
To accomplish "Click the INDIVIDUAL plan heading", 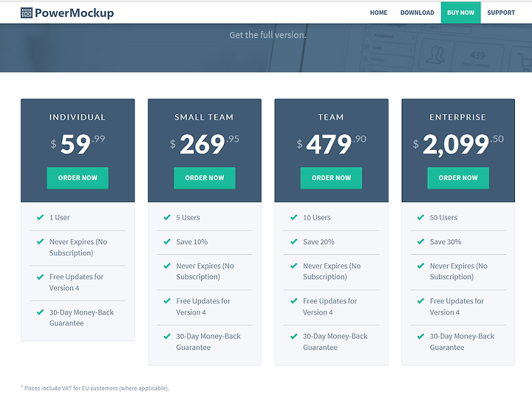I will click(x=78, y=117).
